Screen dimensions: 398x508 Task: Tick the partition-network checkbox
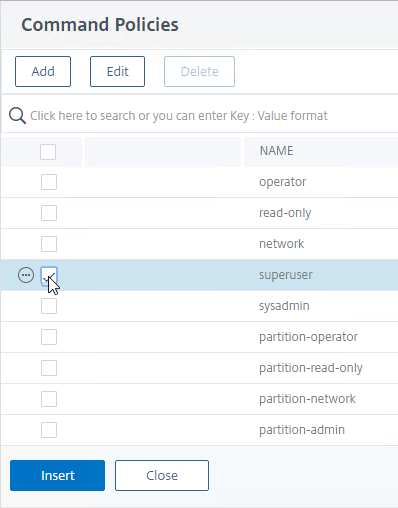(x=49, y=399)
